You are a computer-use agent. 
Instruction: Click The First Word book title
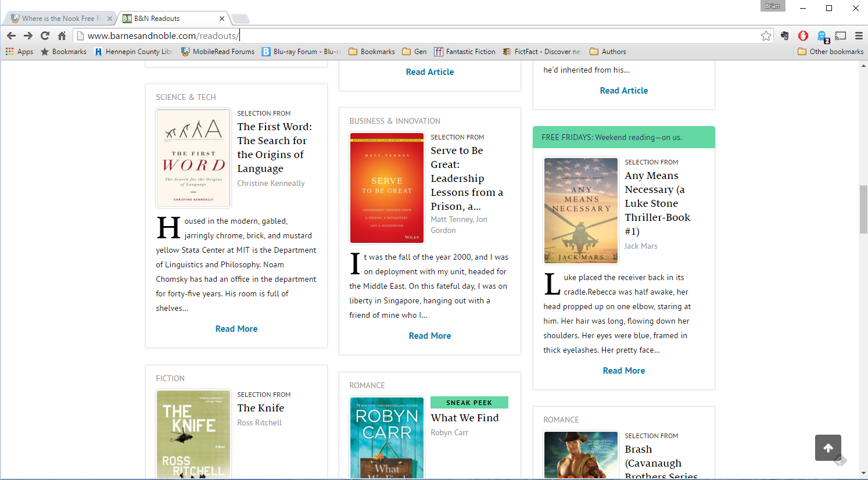coord(274,148)
